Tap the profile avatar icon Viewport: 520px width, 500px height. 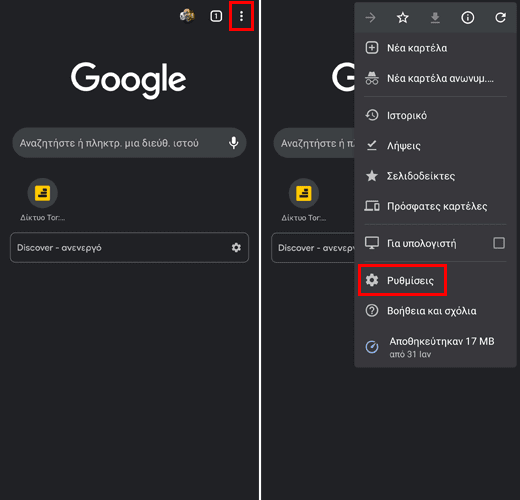(187, 16)
